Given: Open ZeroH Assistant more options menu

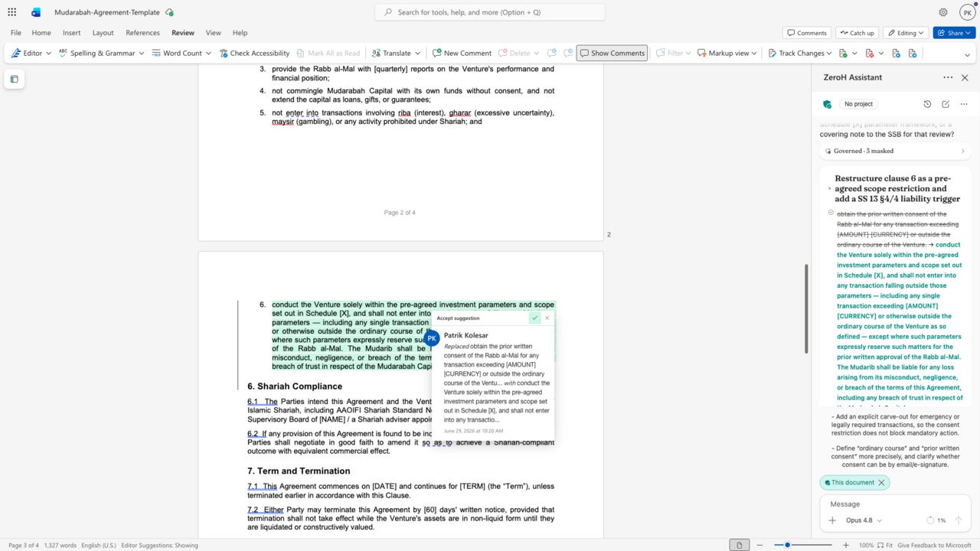Looking at the screenshot, I should coord(948,77).
